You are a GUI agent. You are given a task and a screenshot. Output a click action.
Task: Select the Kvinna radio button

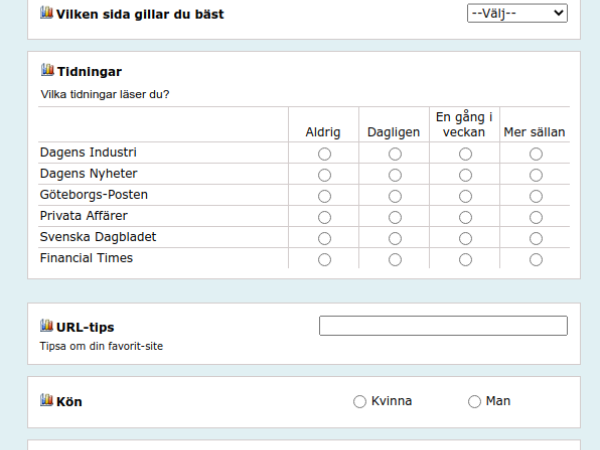click(360, 401)
